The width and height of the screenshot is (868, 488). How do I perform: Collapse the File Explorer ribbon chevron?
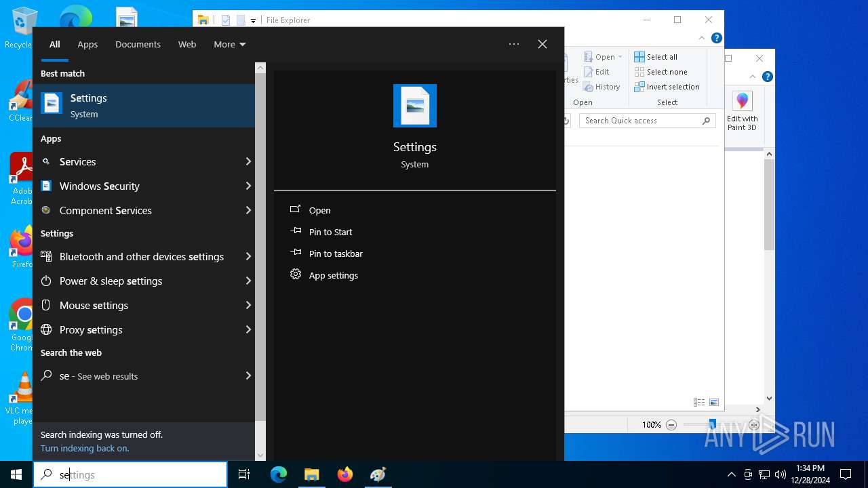coord(703,39)
